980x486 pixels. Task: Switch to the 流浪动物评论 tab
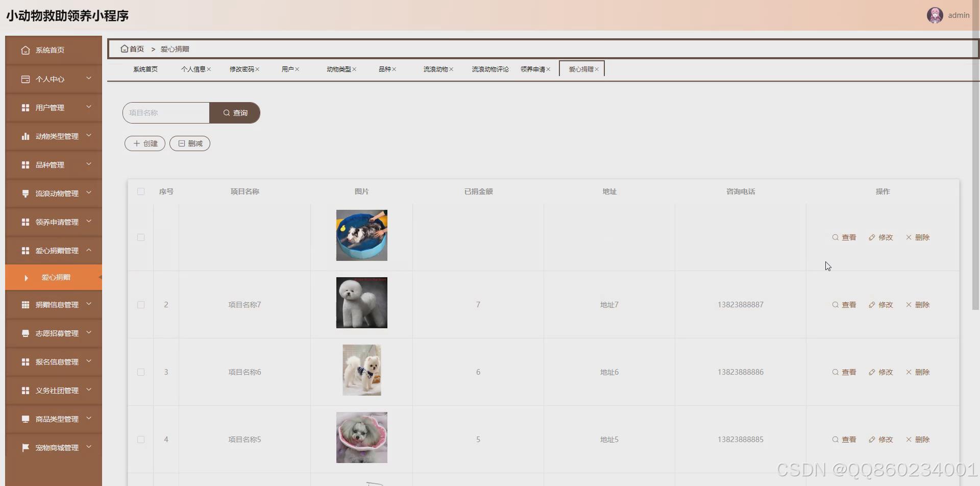click(490, 69)
